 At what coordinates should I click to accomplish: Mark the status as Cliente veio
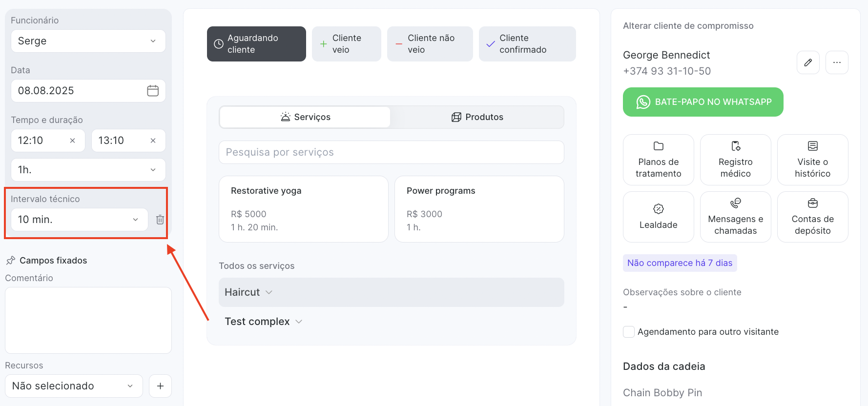pos(346,44)
